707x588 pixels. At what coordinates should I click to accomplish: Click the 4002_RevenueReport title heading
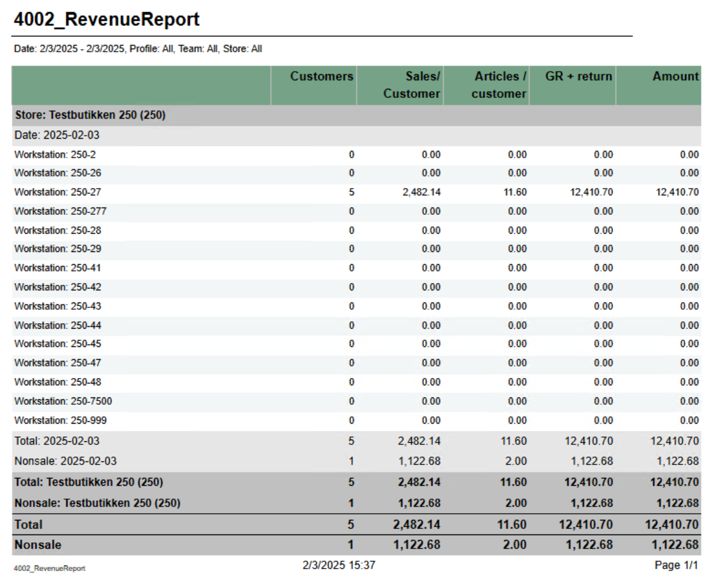(x=106, y=19)
